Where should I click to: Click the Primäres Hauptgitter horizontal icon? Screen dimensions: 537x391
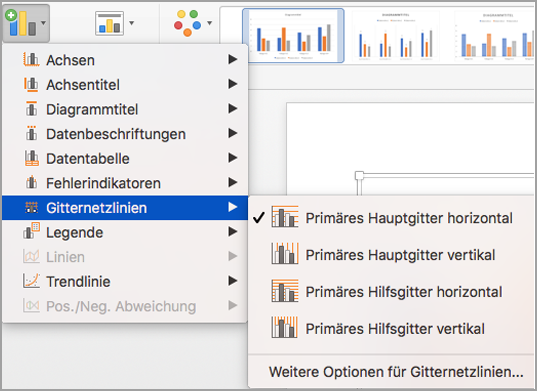pos(285,216)
